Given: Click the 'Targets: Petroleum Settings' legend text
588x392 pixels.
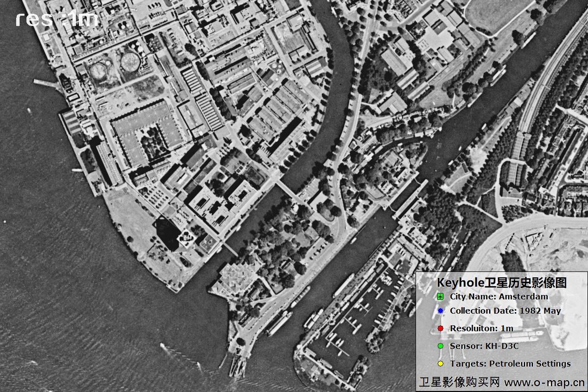Looking at the screenshot, I should tap(510, 364).
